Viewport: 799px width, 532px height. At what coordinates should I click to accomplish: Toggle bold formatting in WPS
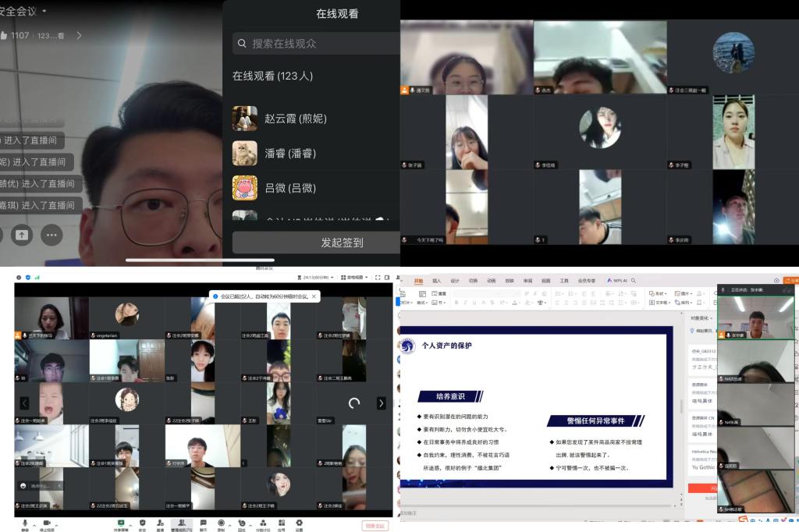[456, 303]
